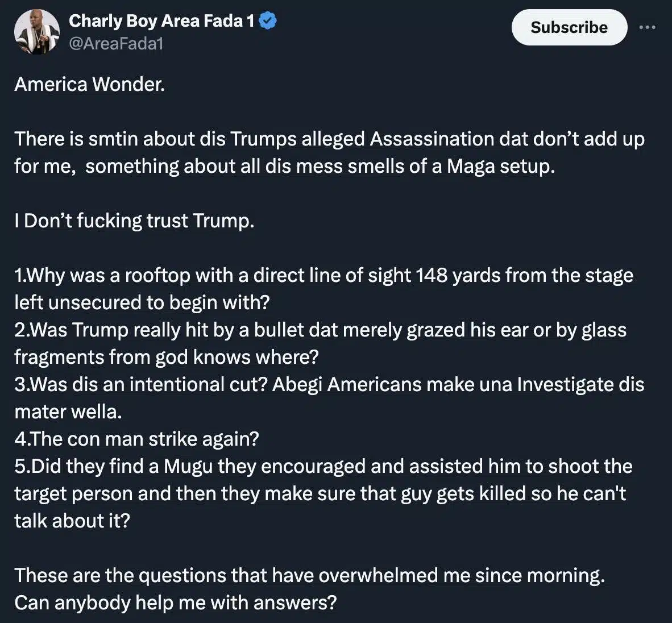This screenshot has width=672, height=623.
Task: Open the three-dot more options menu
Action: (x=647, y=27)
